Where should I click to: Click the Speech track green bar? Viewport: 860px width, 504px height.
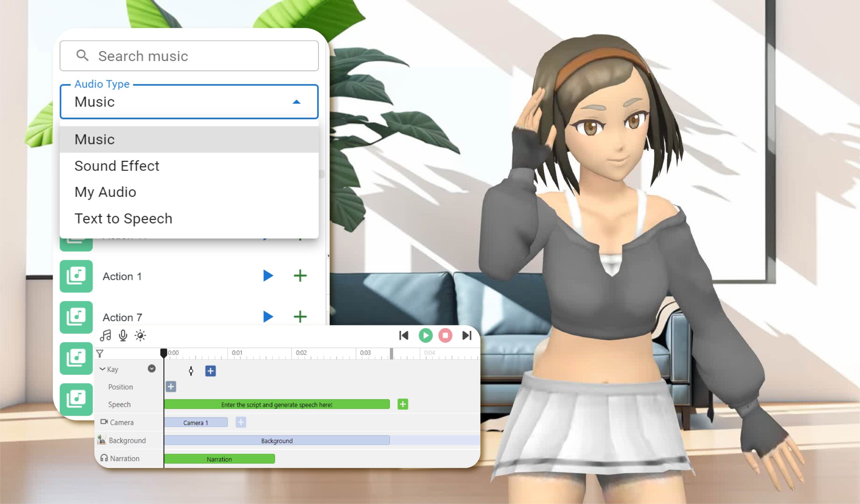pyautogui.click(x=275, y=404)
